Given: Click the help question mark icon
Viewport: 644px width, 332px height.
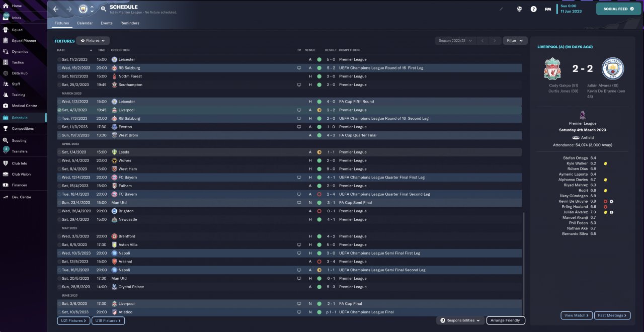Looking at the screenshot, I should coord(533,9).
